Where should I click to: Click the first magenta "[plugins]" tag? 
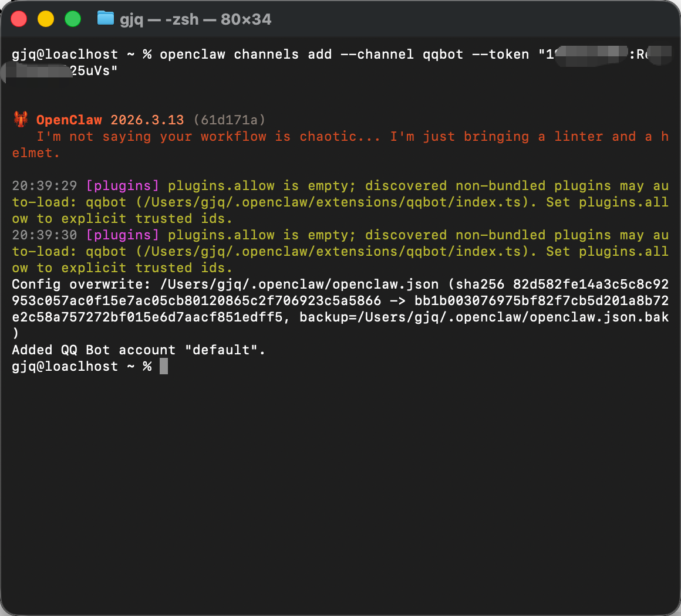[x=123, y=186]
